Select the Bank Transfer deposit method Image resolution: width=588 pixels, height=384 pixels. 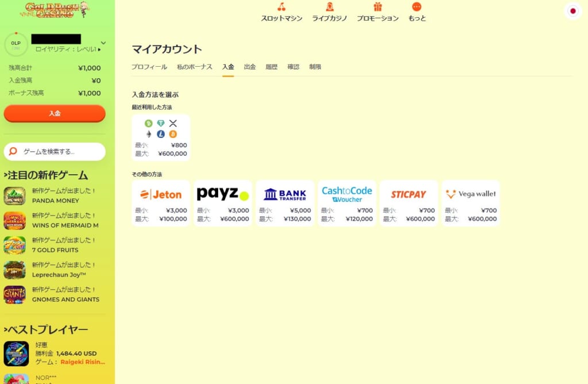[285, 203]
